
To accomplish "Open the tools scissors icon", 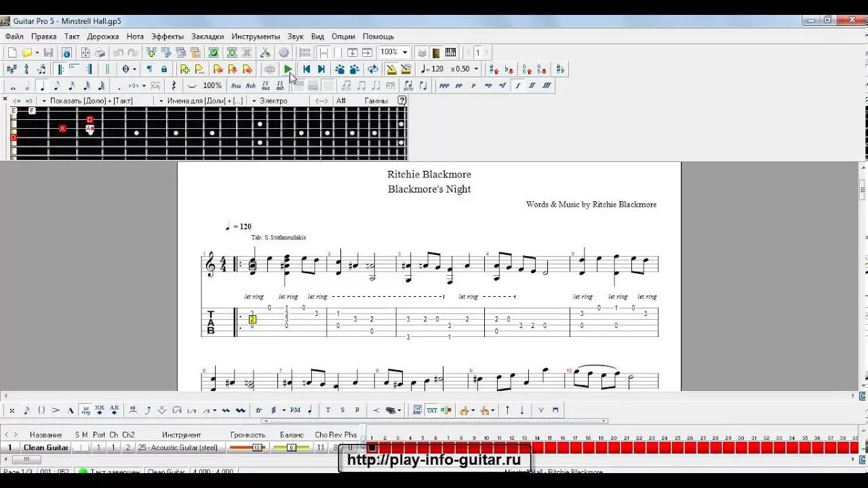I will click(265, 53).
